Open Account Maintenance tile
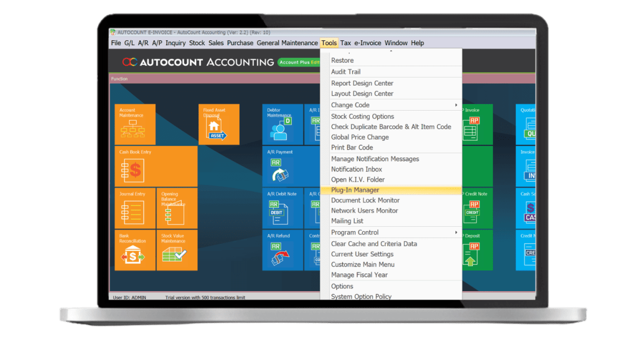 [x=134, y=124]
